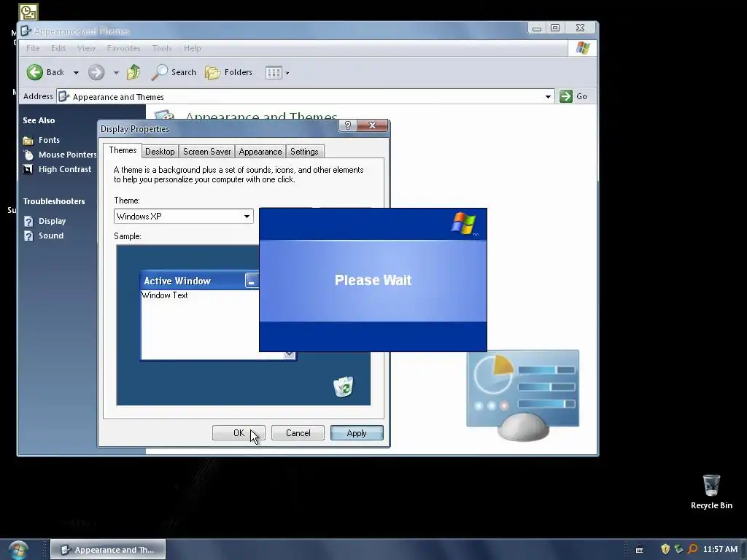The width and height of the screenshot is (747, 560).
Task: Open Fonts from See Also
Action: (x=49, y=140)
